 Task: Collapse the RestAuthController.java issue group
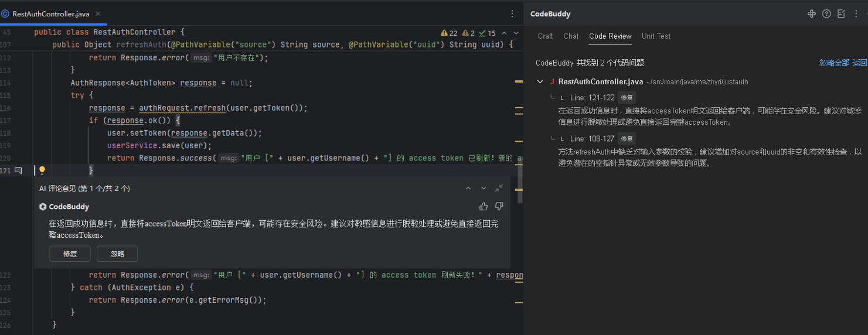(540, 82)
